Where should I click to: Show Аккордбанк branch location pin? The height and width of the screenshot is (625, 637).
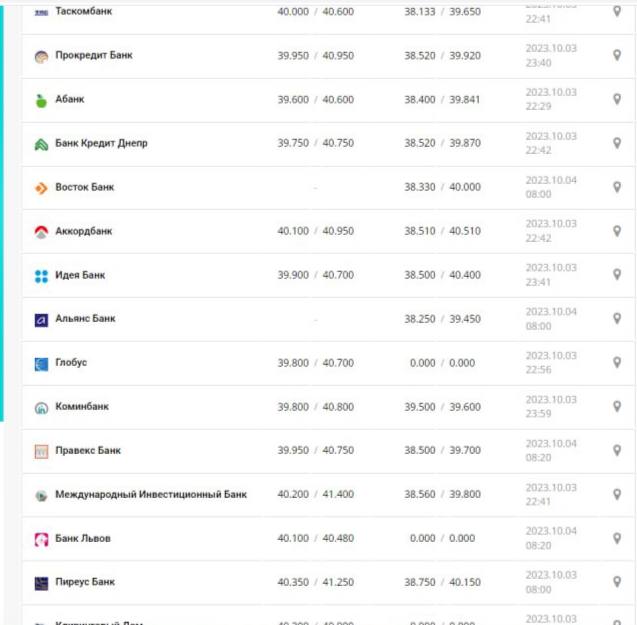pyautogui.click(x=617, y=231)
